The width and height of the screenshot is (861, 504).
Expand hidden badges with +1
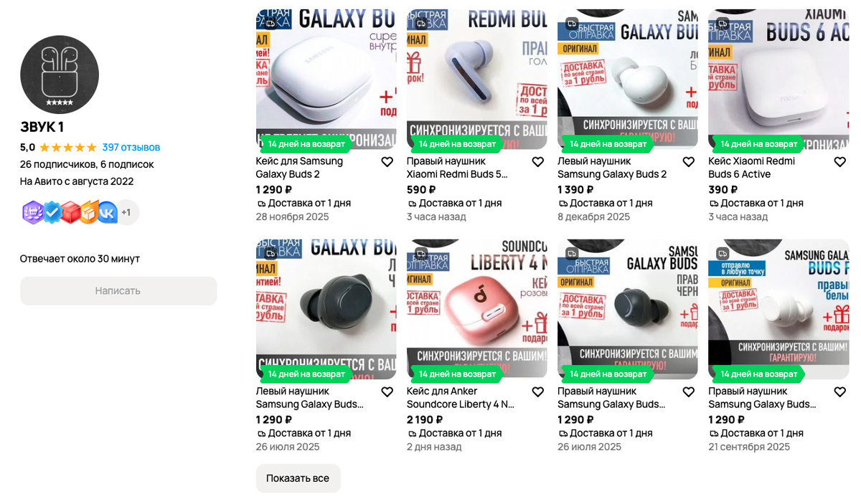tap(126, 212)
